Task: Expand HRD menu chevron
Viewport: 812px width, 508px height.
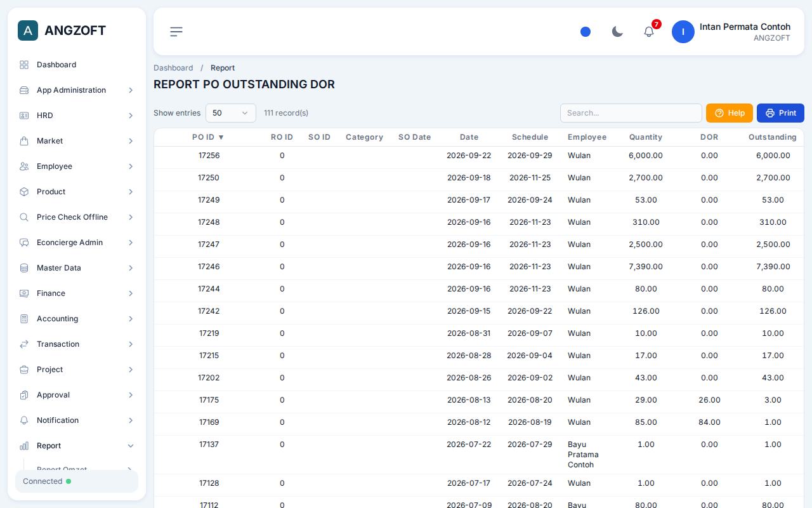Action: pos(131,116)
